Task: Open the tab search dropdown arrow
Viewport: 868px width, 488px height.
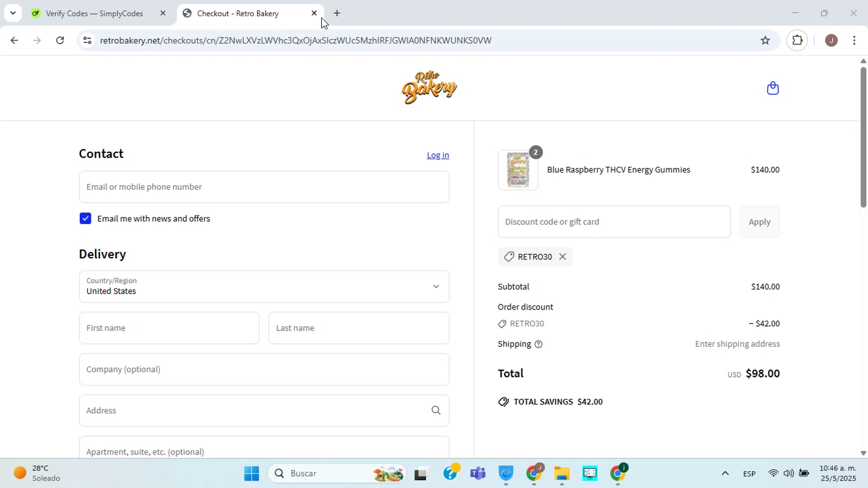Action: (13, 13)
